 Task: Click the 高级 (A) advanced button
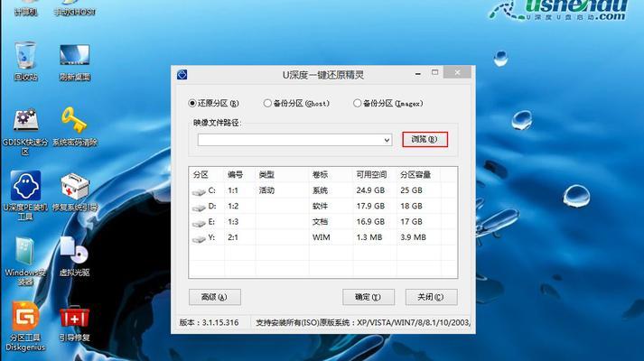coord(215,297)
